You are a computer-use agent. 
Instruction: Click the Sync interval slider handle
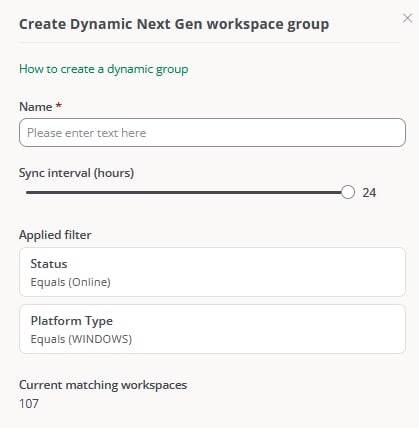click(x=348, y=192)
